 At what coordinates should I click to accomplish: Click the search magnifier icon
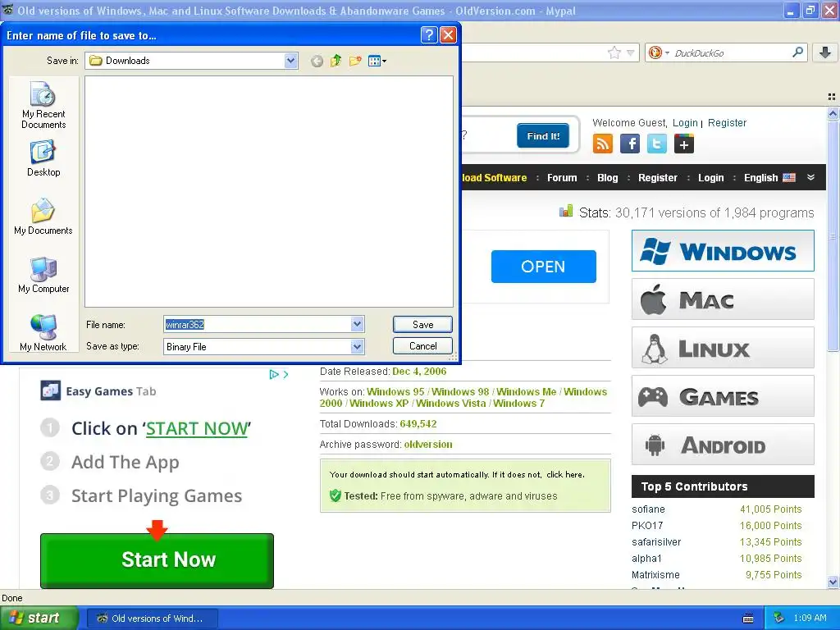tap(797, 52)
